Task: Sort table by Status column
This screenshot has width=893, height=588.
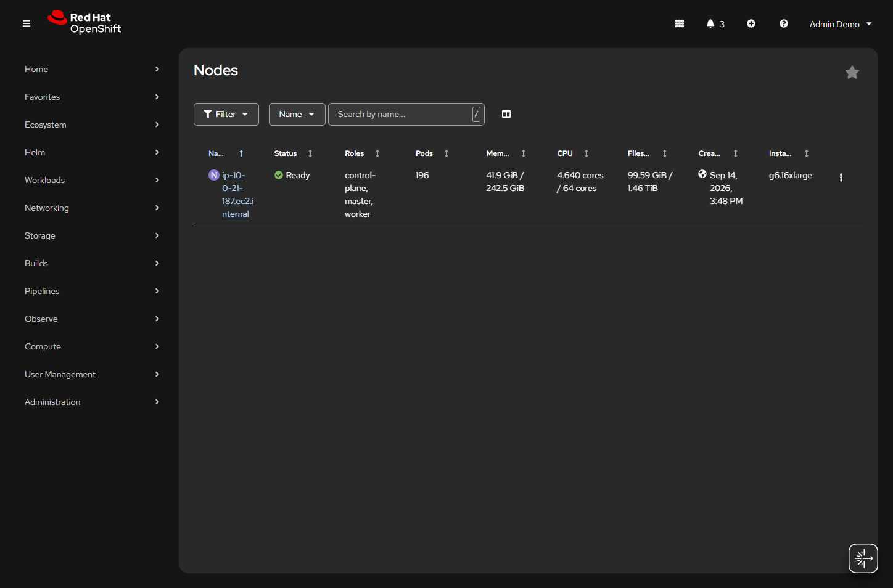Action: pyautogui.click(x=294, y=153)
